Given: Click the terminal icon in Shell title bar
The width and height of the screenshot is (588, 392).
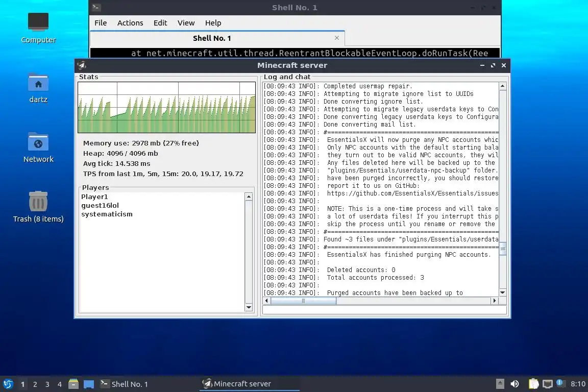Looking at the screenshot, I should [x=96, y=7].
